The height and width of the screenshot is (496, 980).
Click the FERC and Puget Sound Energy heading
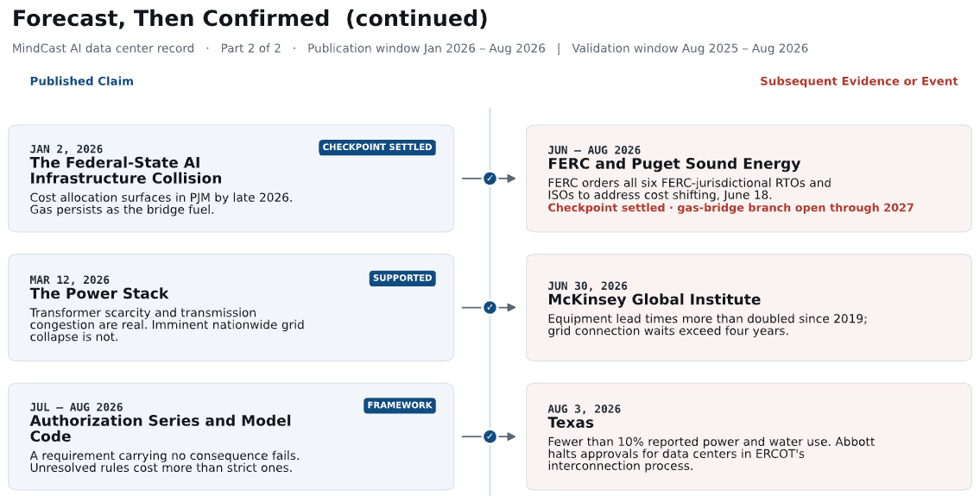tap(673, 164)
